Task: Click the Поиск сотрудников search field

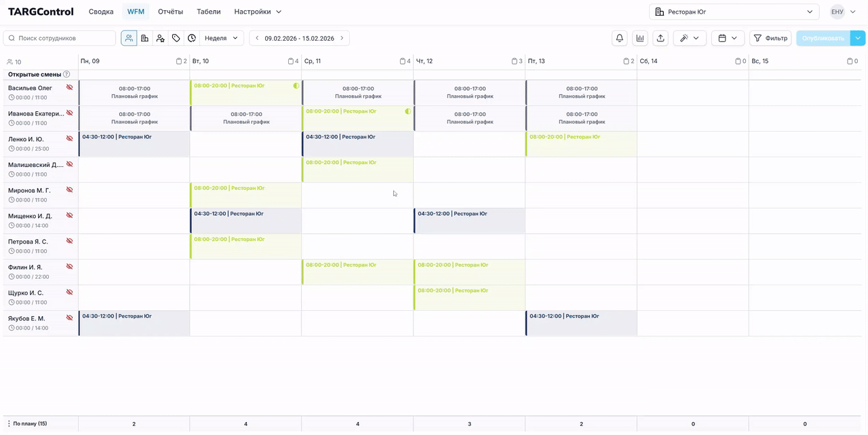Action: coord(60,39)
